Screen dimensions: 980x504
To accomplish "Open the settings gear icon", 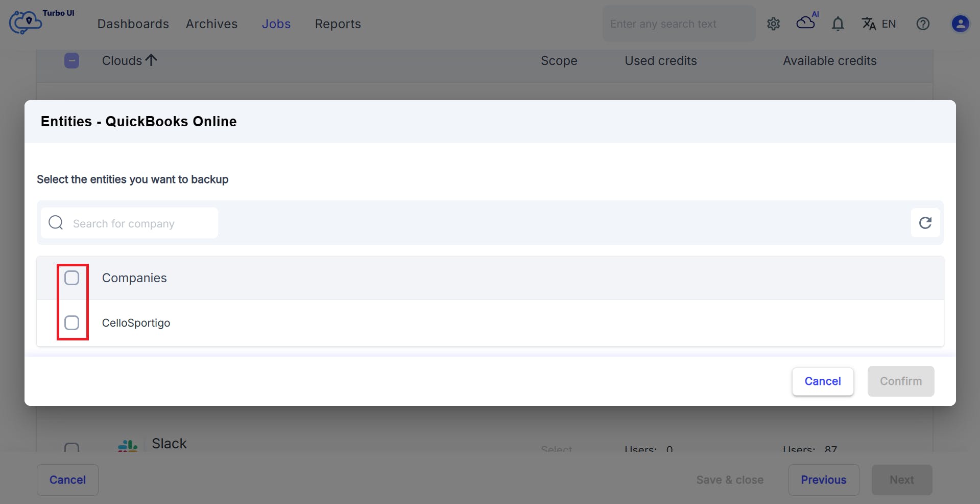I will coord(773,24).
